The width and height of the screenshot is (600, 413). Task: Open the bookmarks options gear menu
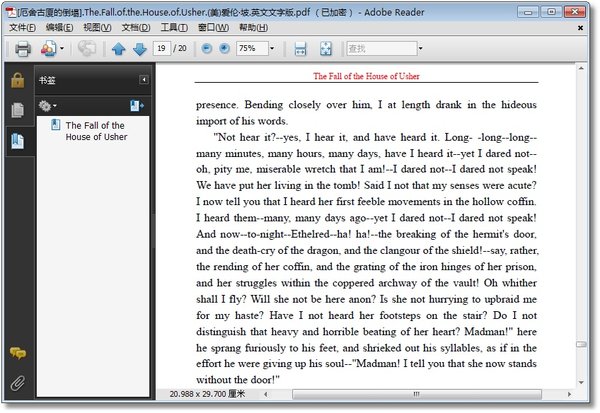click(47, 106)
